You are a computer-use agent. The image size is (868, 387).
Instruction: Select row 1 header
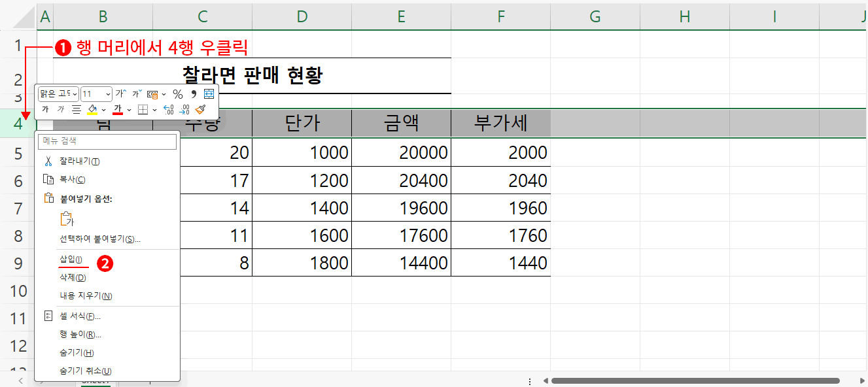(x=18, y=44)
